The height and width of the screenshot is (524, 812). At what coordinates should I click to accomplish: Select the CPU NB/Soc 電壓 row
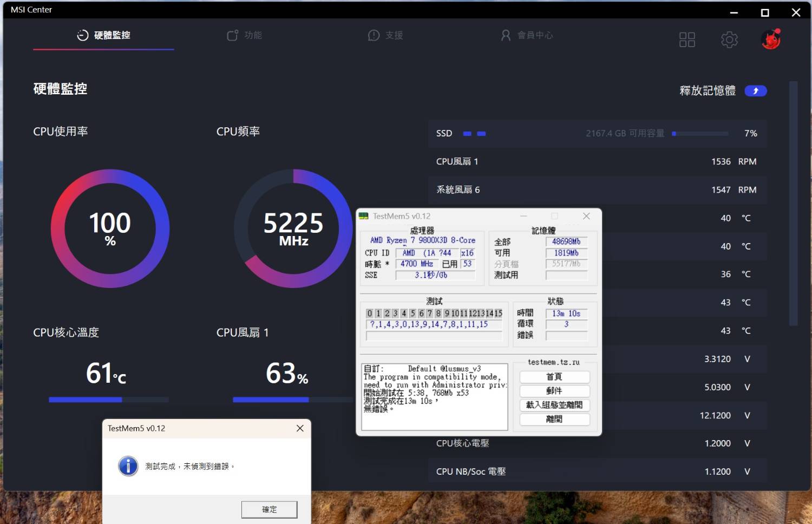[597, 471]
